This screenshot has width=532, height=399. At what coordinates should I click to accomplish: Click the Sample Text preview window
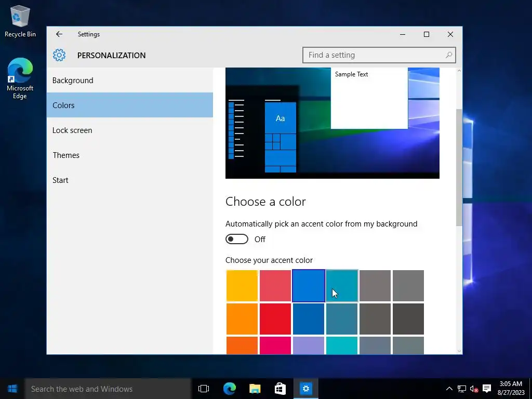pos(369,98)
